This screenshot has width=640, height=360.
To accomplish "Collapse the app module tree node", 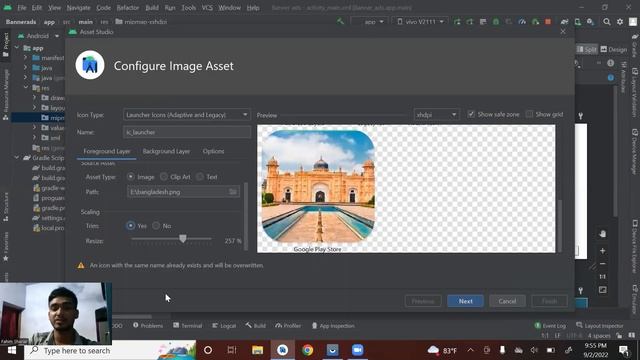I will (17, 48).
